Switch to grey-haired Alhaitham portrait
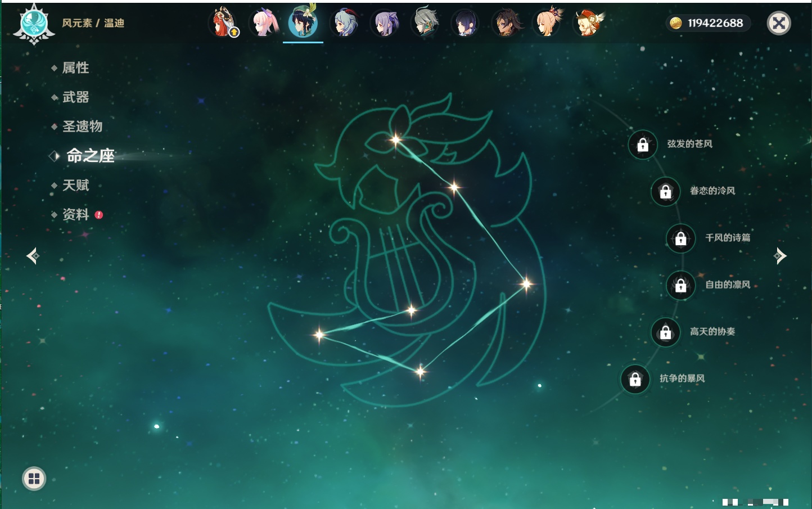812x509 pixels. (426, 23)
